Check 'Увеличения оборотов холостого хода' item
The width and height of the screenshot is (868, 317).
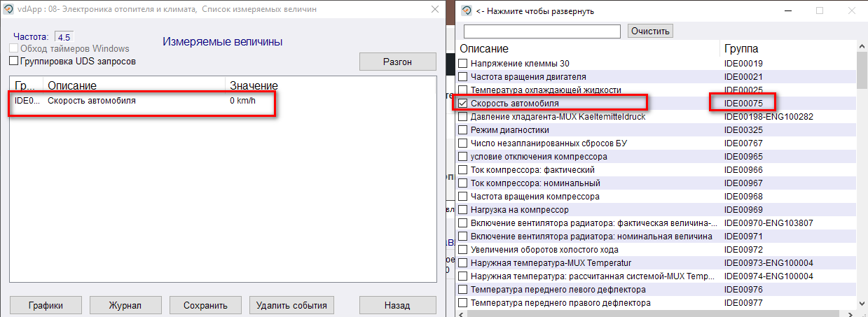coord(463,250)
